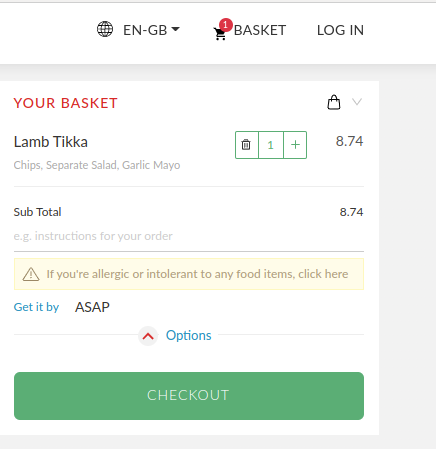This screenshot has width=436, height=449.
Task: Collapse basket with the chevron arrow
Action: (x=357, y=101)
